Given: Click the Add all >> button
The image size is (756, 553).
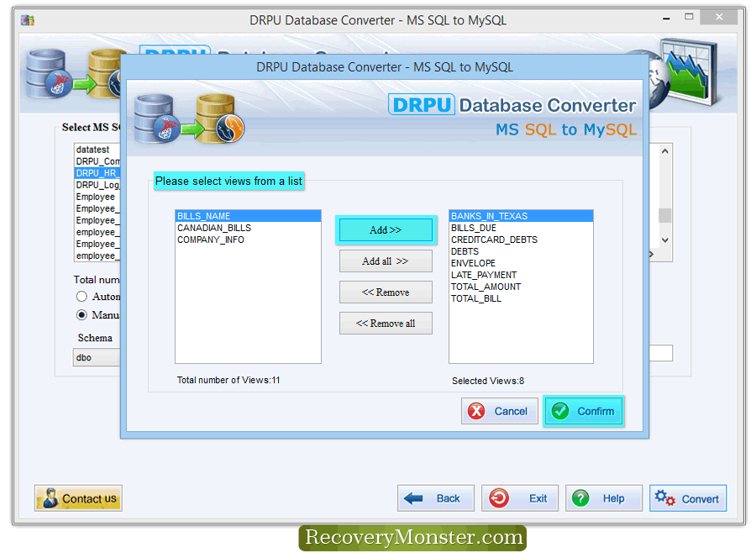Looking at the screenshot, I should pyautogui.click(x=386, y=261).
